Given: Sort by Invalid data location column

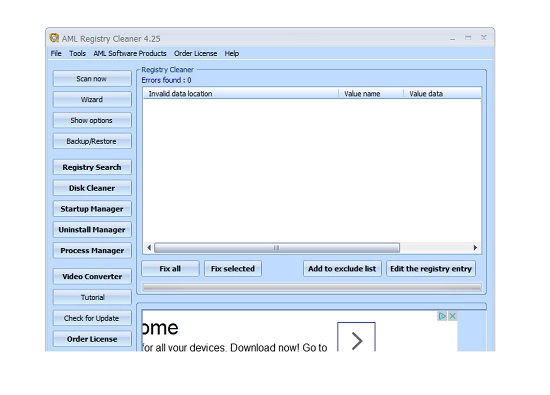Looking at the screenshot, I should 241,94.
